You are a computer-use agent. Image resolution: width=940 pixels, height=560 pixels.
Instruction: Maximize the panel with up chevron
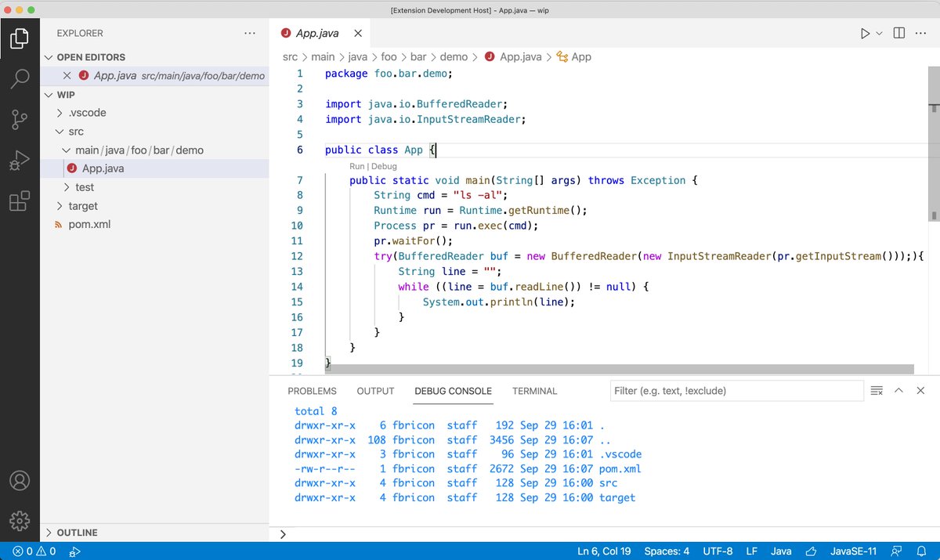click(898, 391)
